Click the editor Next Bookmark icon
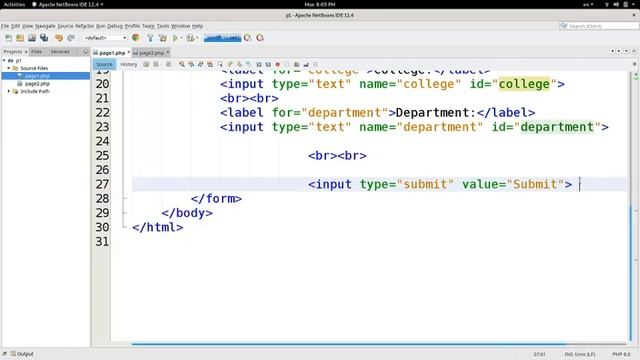Image resolution: width=640 pixels, height=360 pixels. [x=239, y=64]
